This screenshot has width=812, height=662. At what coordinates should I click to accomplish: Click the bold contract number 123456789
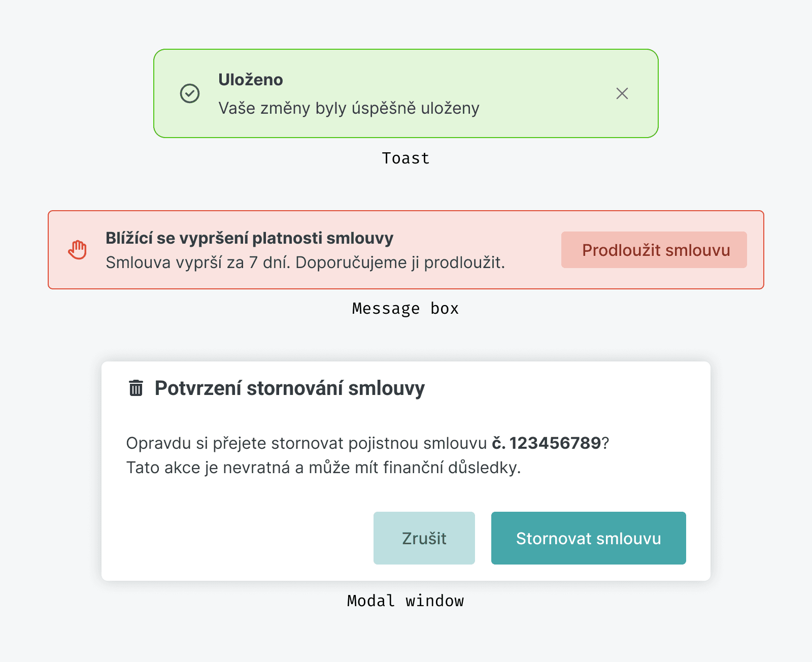click(555, 443)
